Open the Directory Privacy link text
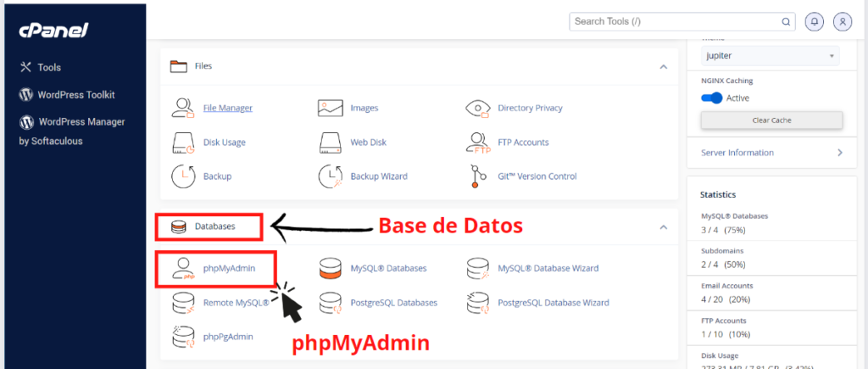 pos(530,108)
